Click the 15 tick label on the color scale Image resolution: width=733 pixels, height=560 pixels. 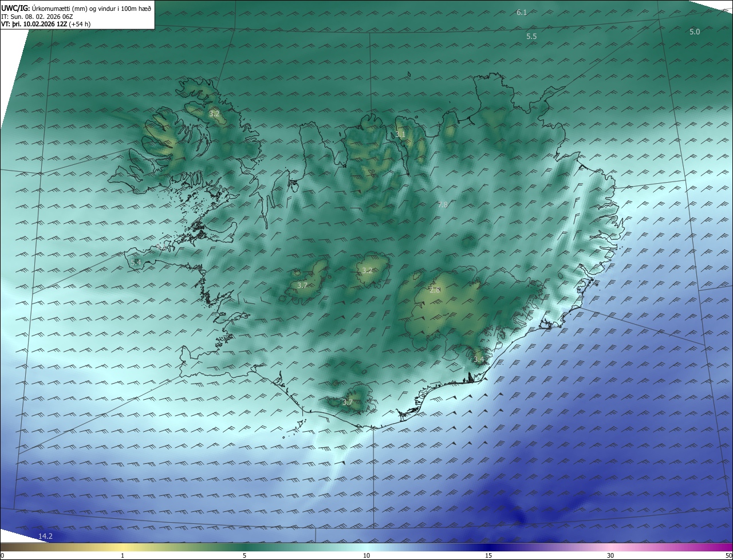(488, 555)
